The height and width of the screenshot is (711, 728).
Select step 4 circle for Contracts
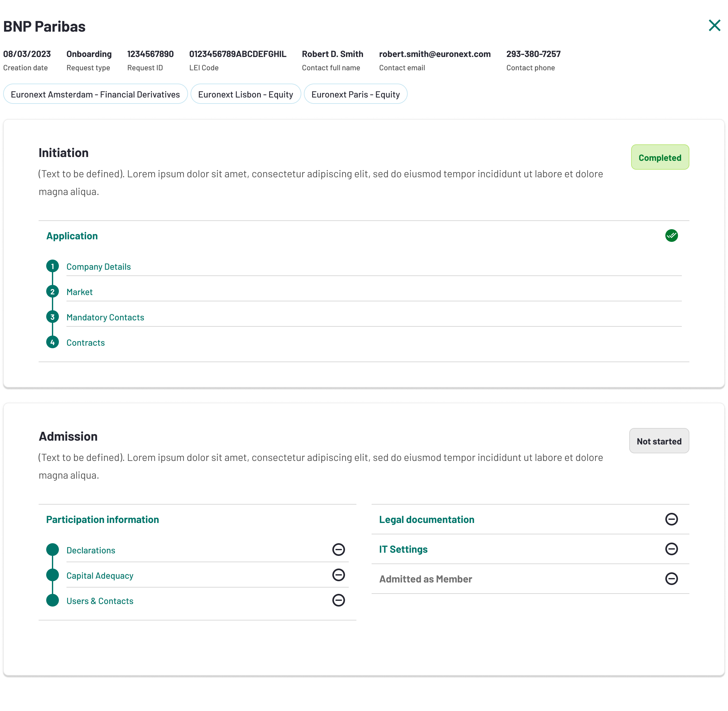(52, 343)
